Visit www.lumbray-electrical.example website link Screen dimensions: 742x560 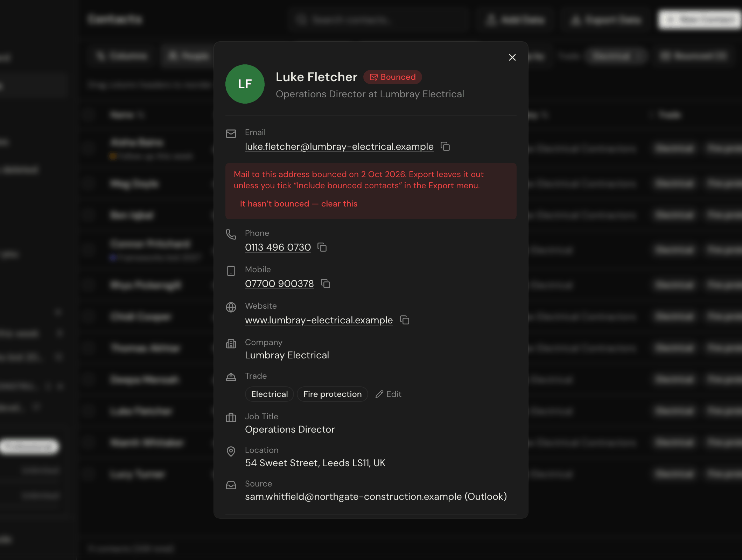pos(319,320)
